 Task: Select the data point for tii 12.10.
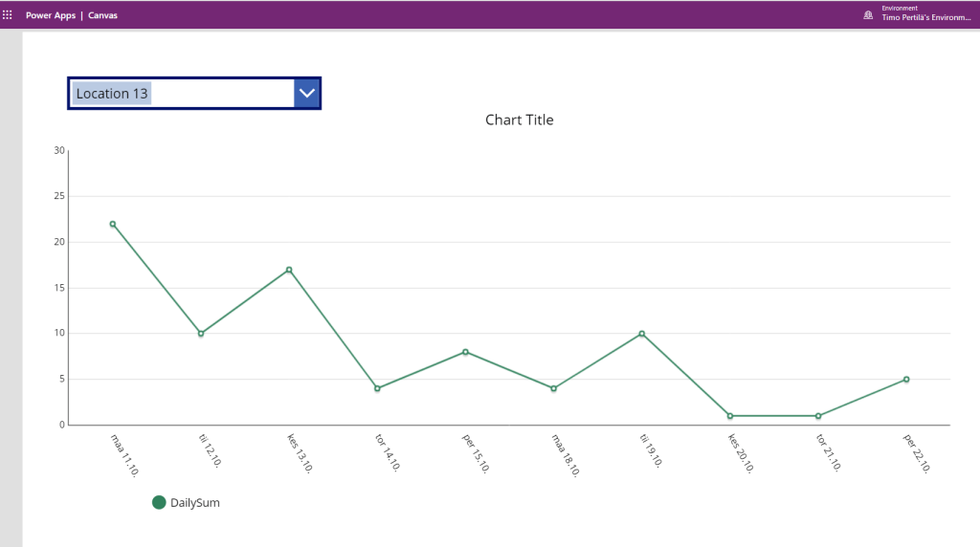pyautogui.click(x=201, y=334)
